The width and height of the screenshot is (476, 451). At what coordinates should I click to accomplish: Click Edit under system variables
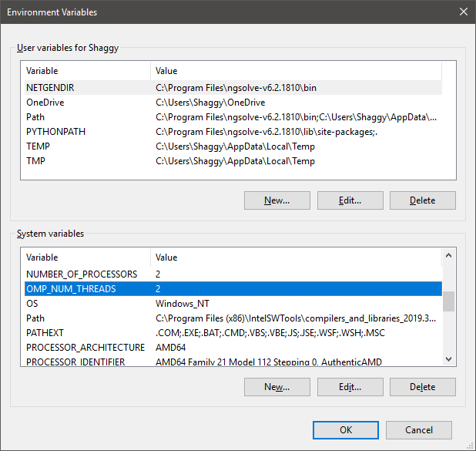coord(350,387)
